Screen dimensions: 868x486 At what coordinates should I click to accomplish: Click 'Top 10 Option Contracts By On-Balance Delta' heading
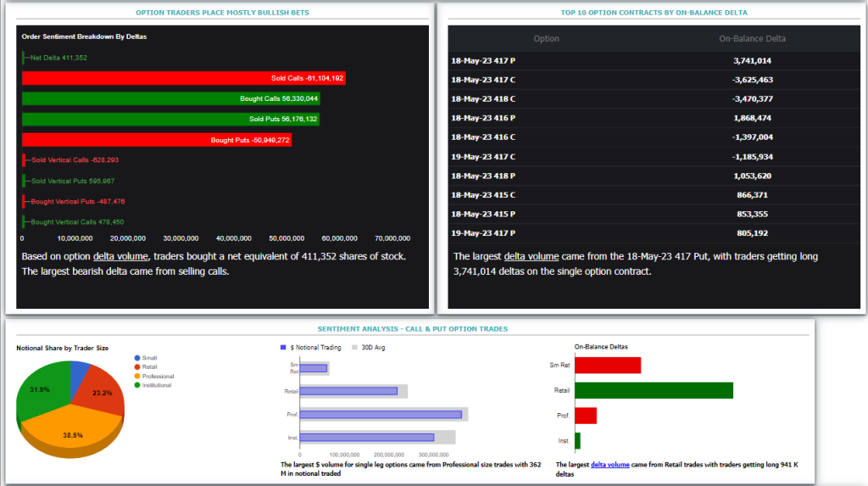654,12
